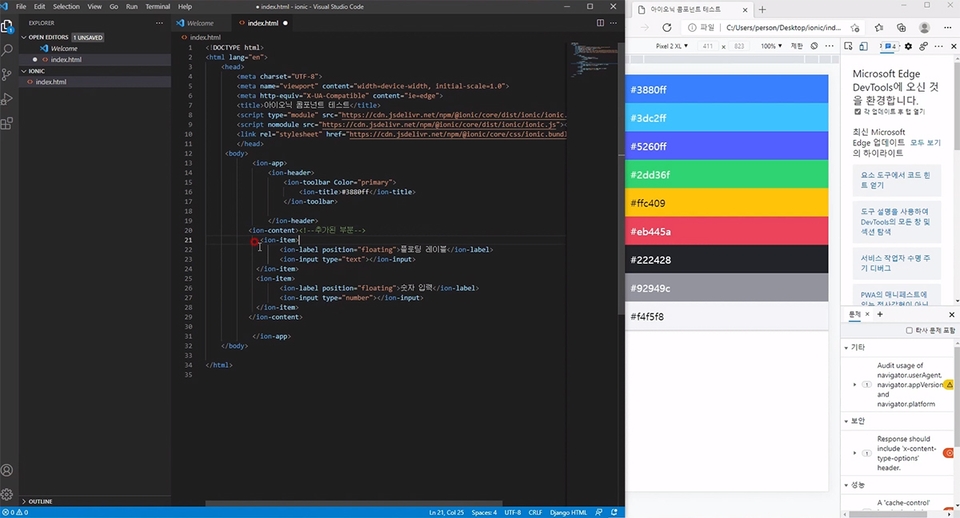The image size is (960, 518).
Task: Rotate the emulated device viewport
Action: pos(814,46)
